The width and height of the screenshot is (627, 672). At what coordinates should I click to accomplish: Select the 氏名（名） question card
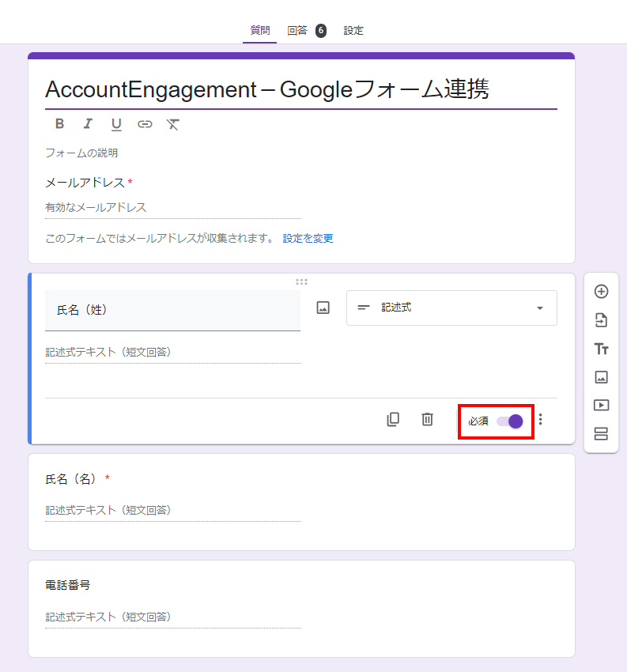click(301, 502)
